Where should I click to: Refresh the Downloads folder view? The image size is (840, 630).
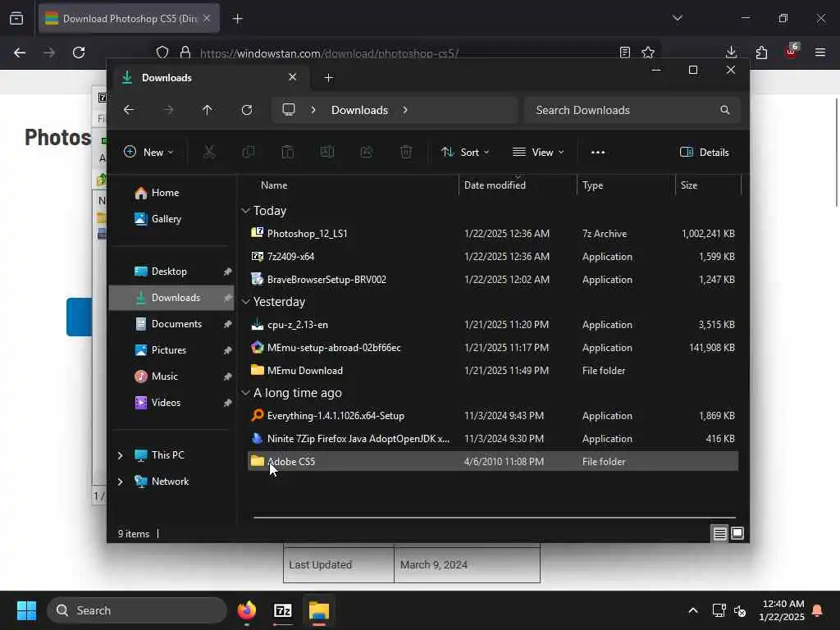pos(247,110)
